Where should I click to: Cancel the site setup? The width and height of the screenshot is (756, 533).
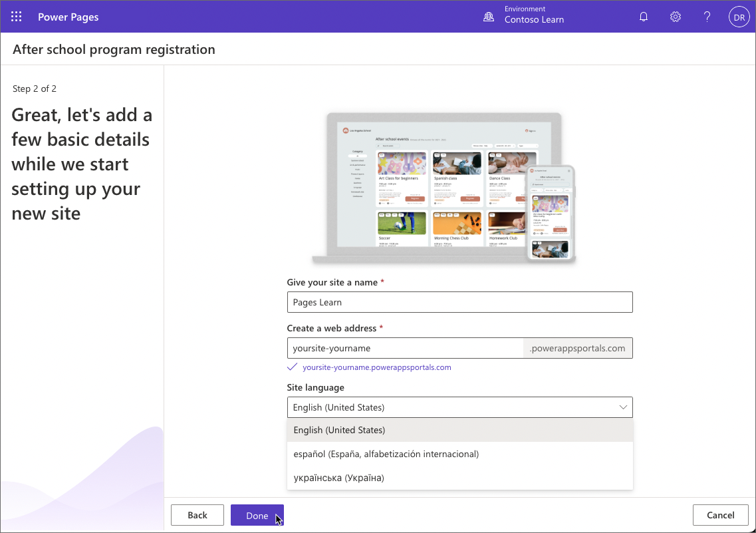720,514
